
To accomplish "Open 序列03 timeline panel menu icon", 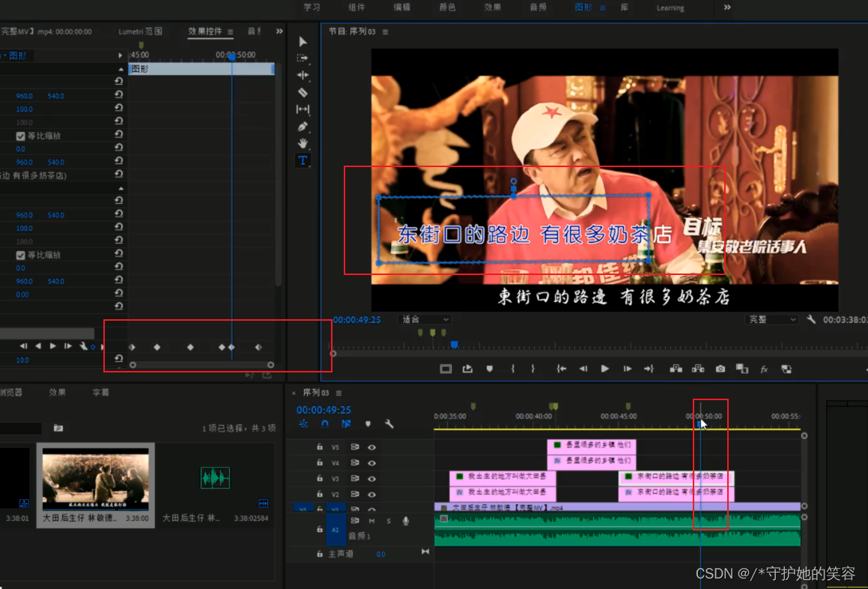I will point(339,393).
